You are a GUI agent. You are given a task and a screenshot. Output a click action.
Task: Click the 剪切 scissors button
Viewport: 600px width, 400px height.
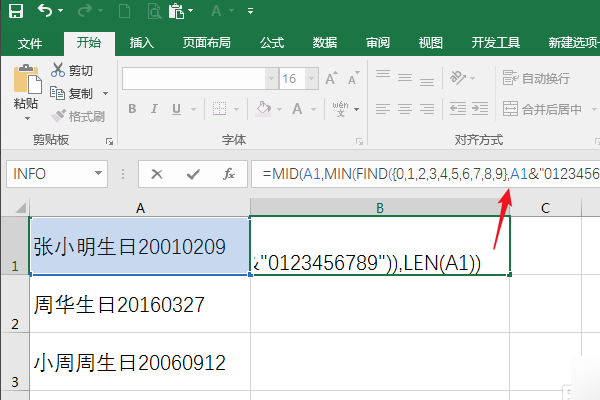pyautogui.click(x=72, y=70)
